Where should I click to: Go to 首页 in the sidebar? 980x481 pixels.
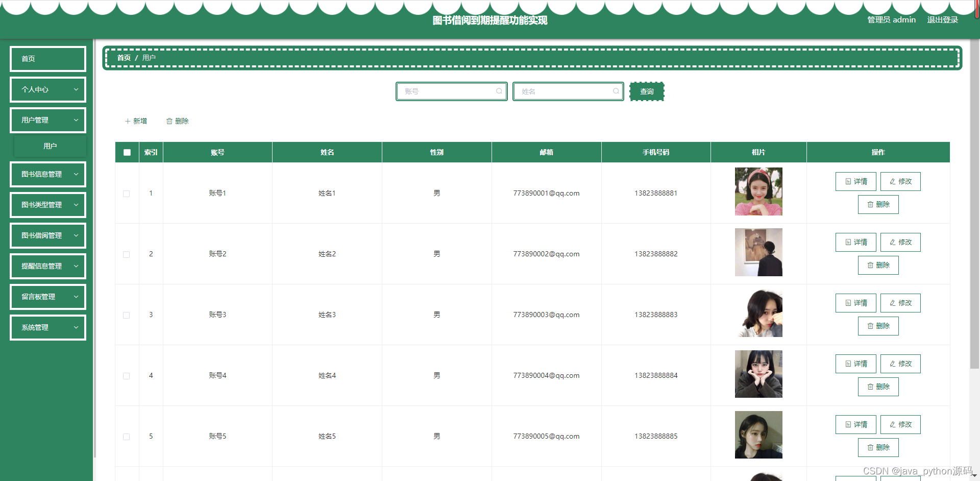click(48, 59)
